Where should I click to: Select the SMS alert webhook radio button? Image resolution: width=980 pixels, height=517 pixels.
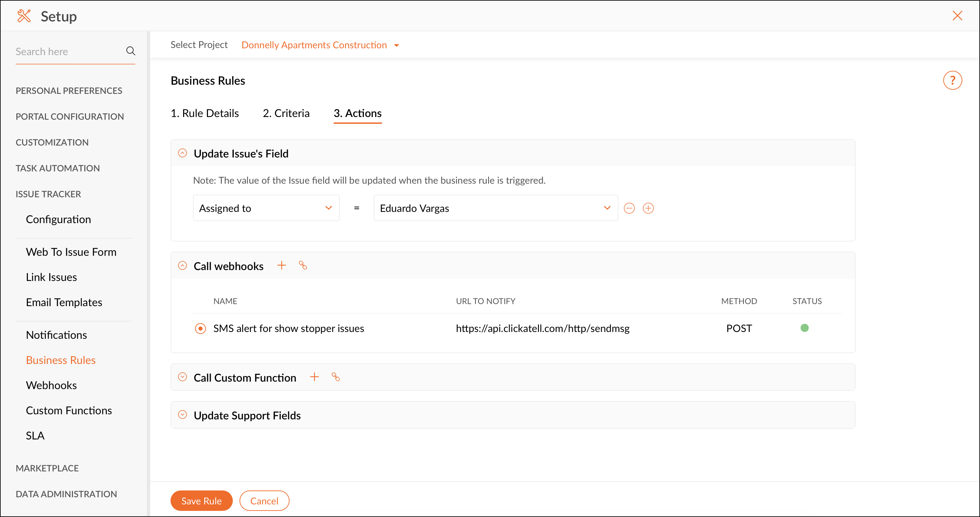click(200, 328)
